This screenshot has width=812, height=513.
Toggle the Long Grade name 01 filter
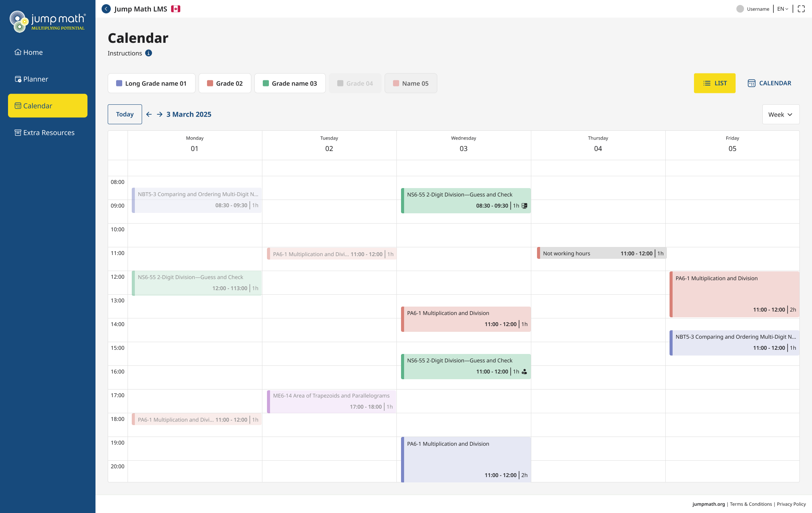click(151, 83)
